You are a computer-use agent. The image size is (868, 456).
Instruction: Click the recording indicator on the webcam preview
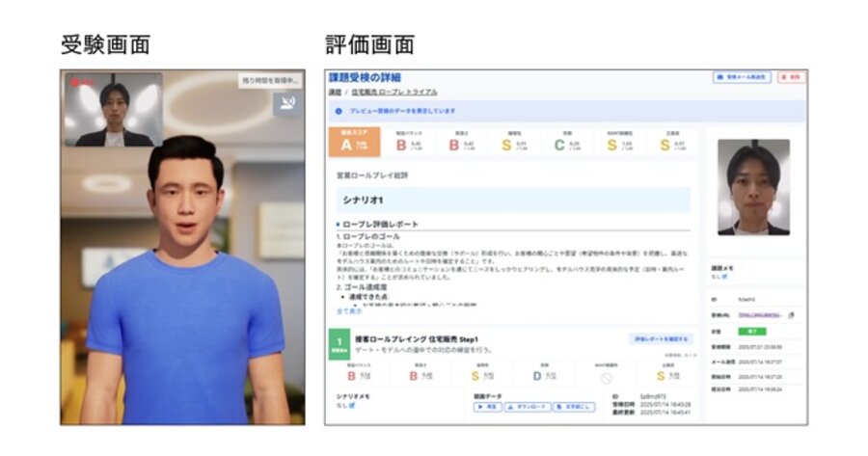tap(82, 82)
